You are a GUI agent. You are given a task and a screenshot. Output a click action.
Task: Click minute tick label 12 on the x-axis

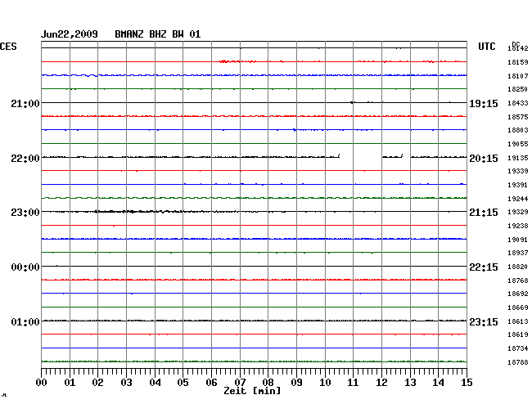tap(381, 383)
